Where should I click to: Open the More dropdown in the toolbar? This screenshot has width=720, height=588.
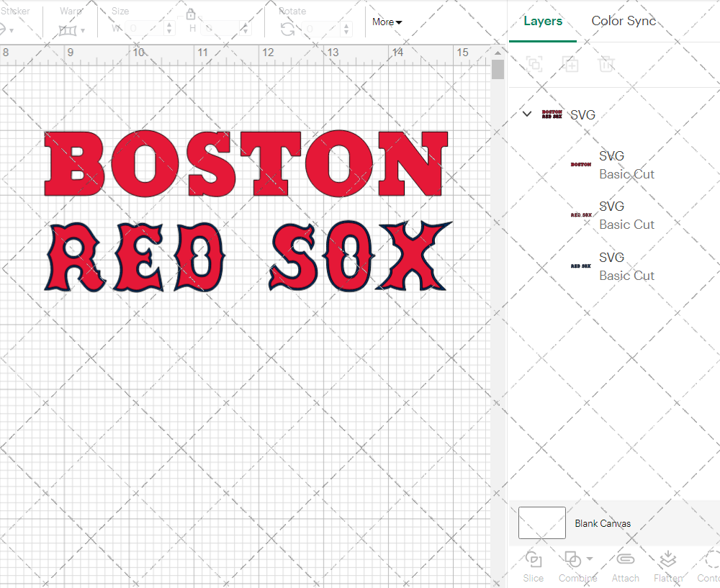pos(387,22)
